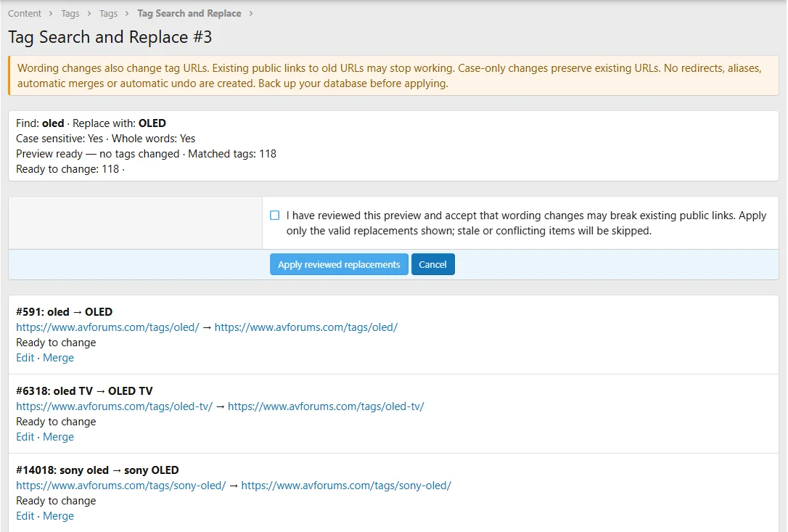Select heading '#6318: oled TV → OLED TV'

(84, 390)
